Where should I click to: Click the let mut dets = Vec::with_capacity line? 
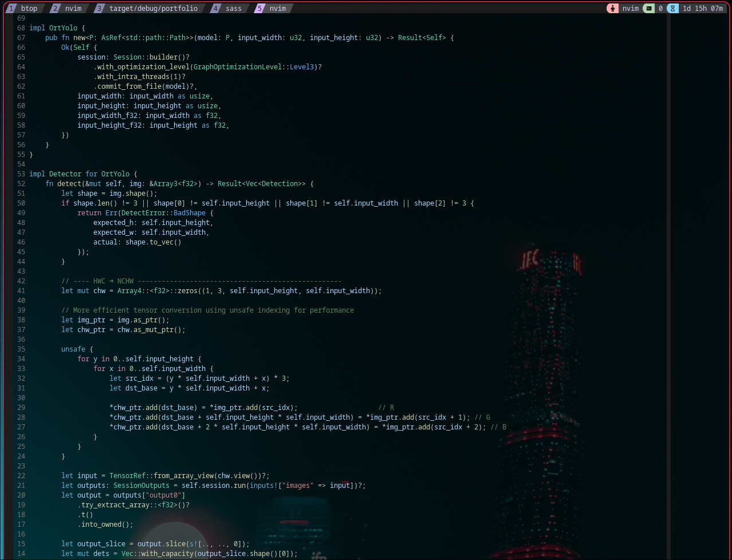(x=179, y=554)
